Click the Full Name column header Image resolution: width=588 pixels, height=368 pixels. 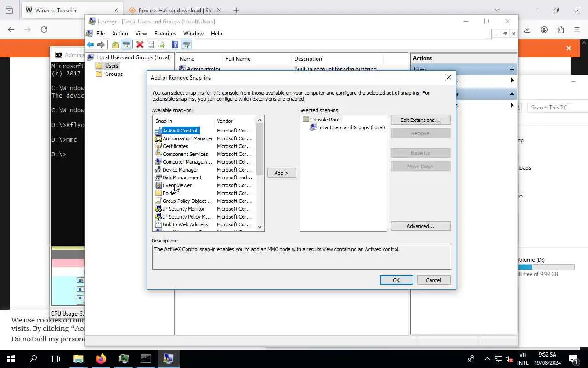(256, 59)
